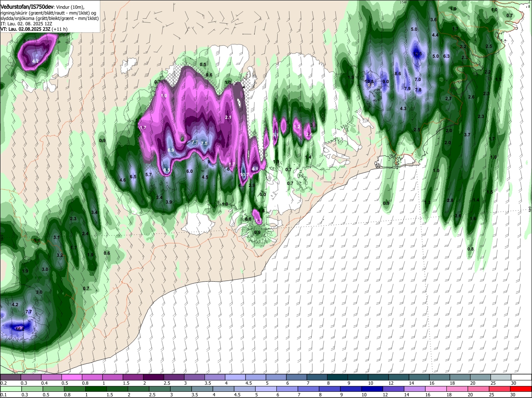Pick the upper legend swatch between 25 and 30

click(x=501, y=377)
